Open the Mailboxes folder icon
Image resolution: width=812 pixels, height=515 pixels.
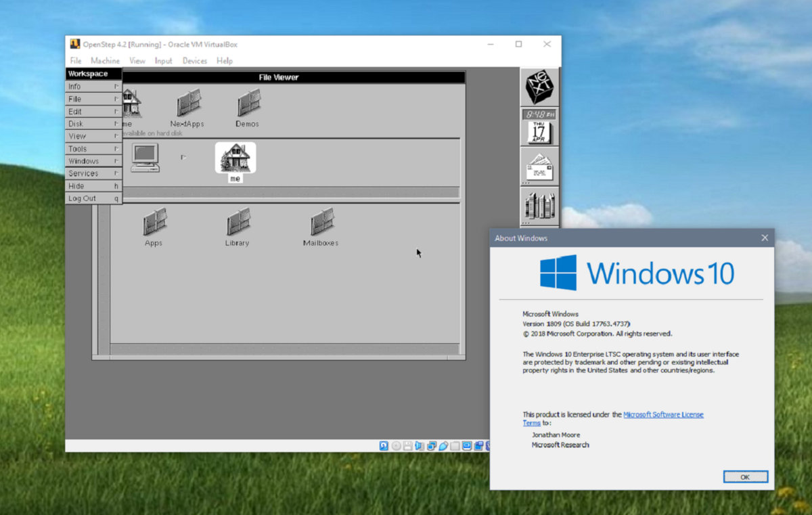pyautogui.click(x=321, y=222)
